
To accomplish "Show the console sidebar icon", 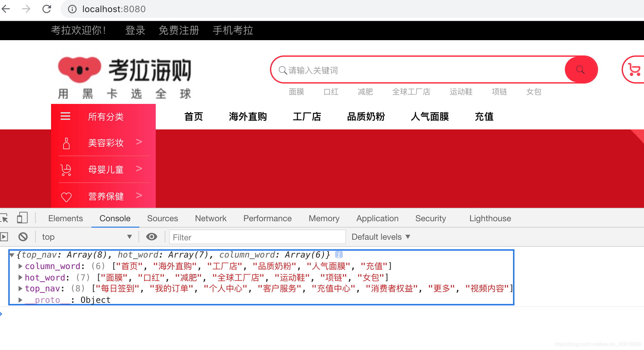I will pyautogui.click(x=4, y=237).
